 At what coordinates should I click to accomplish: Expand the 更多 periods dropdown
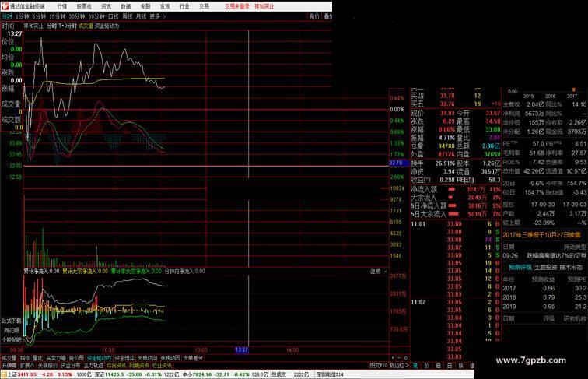click(x=157, y=16)
